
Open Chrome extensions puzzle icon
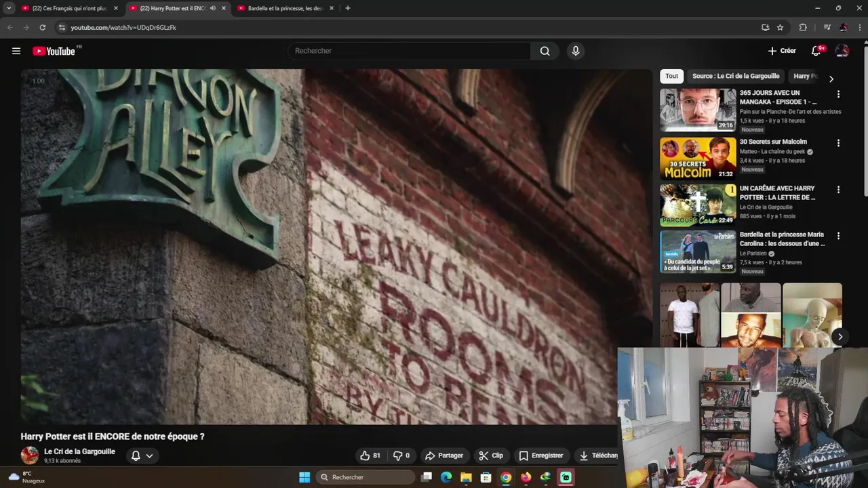(x=803, y=27)
